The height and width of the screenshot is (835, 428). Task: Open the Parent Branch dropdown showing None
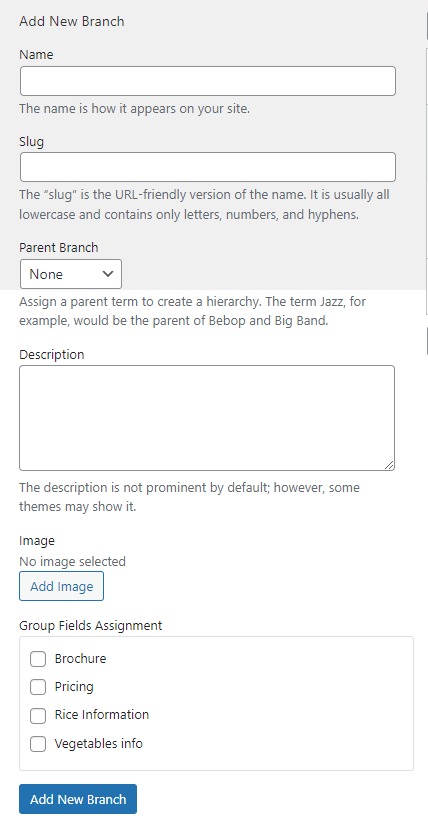point(71,274)
